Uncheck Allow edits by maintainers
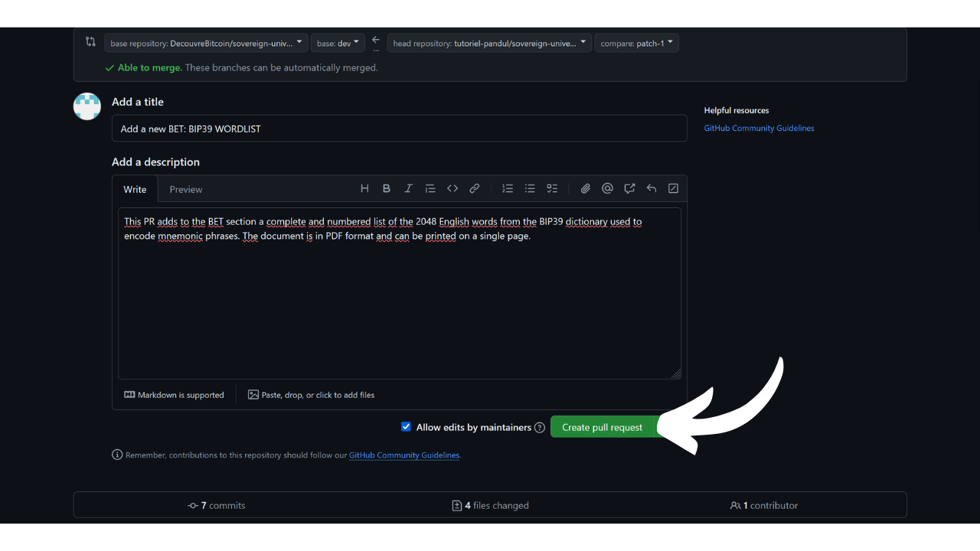This screenshot has height=551, width=980. tap(406, 427)
